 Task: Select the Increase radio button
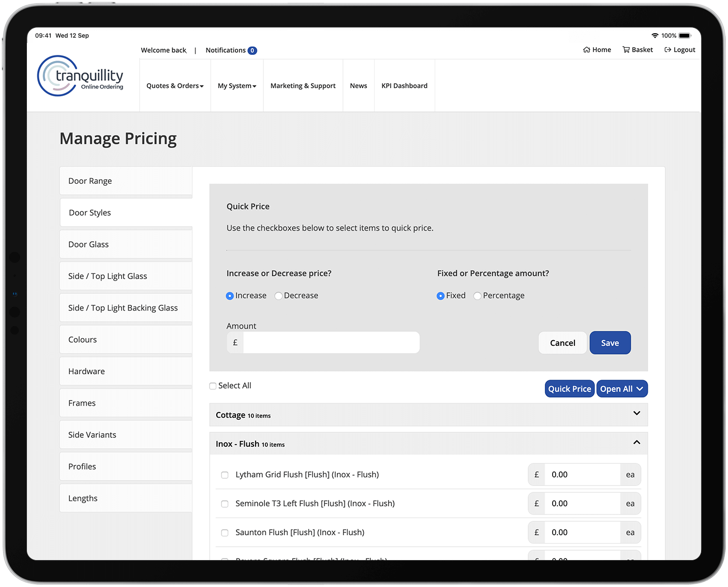point(230,296)
